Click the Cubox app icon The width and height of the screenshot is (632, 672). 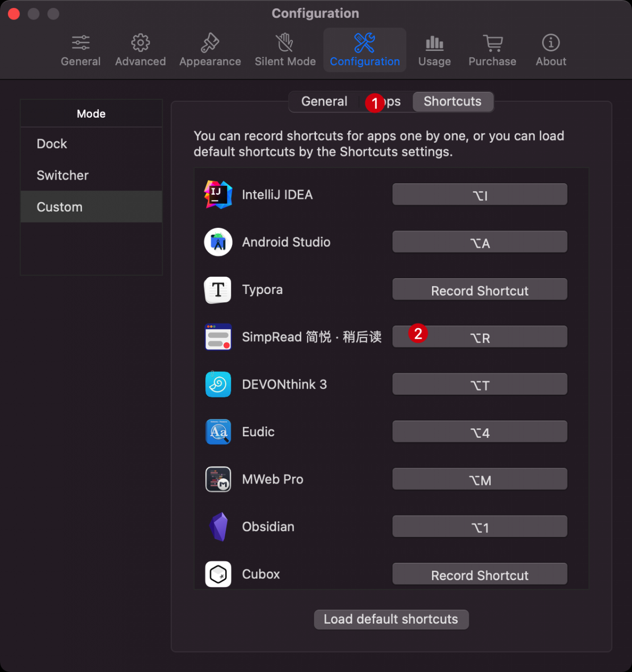218,574
